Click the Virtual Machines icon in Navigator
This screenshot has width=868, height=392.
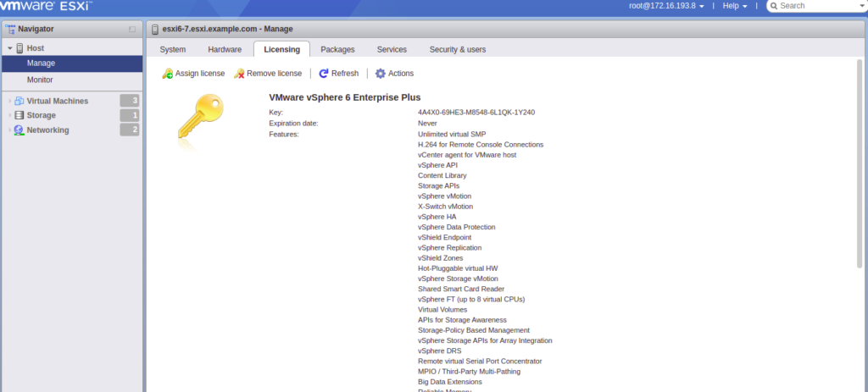[19, 102]
